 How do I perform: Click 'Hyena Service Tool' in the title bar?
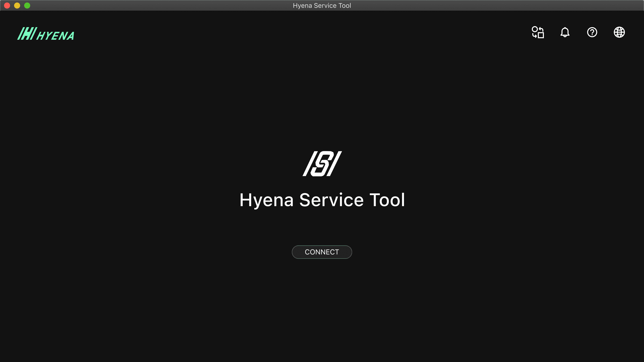coord(322,5)
